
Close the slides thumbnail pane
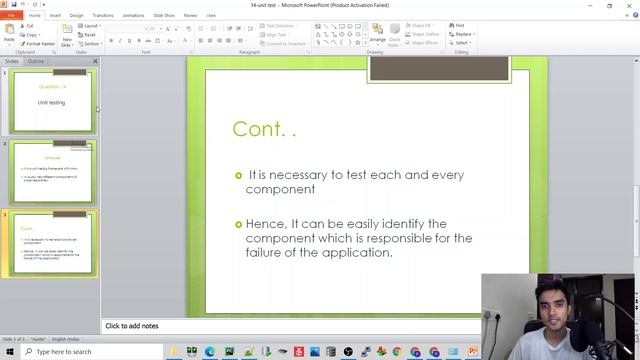click(95, 61)
